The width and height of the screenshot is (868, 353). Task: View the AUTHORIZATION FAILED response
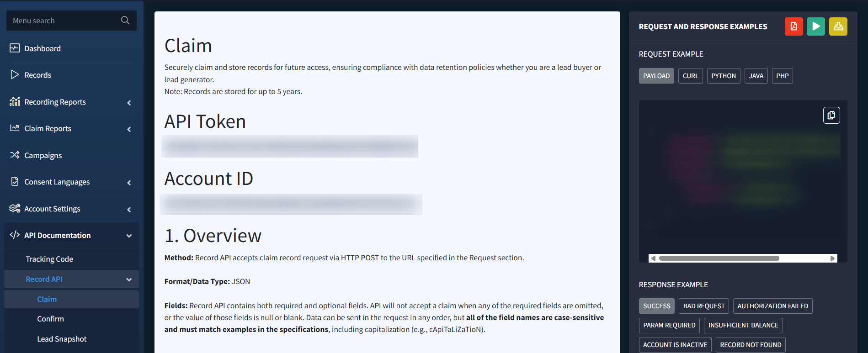(772, 306)
